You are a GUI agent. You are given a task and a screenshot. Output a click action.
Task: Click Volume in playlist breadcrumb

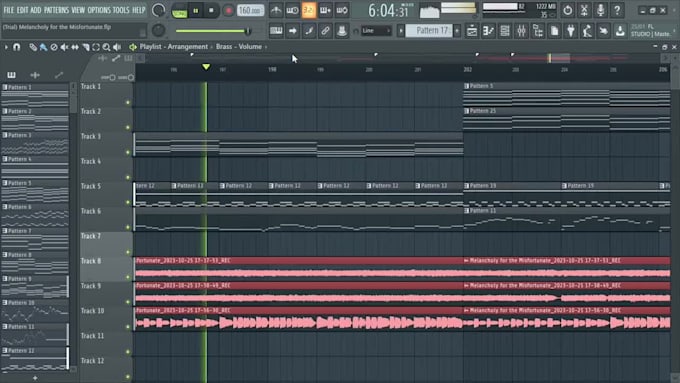(x=250, y=47)
